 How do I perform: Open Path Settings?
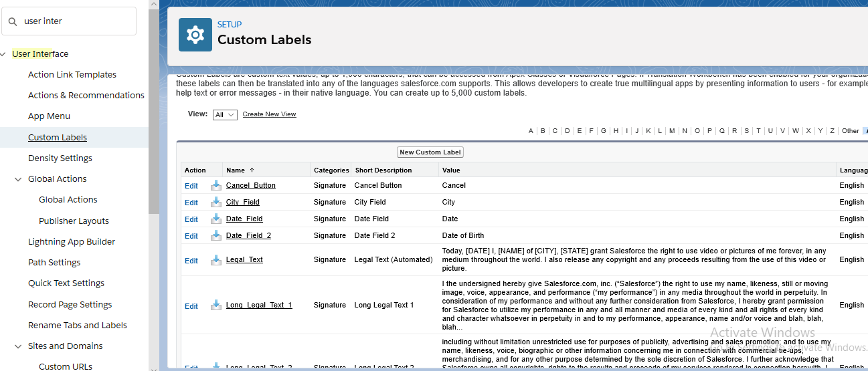point(54,263)
